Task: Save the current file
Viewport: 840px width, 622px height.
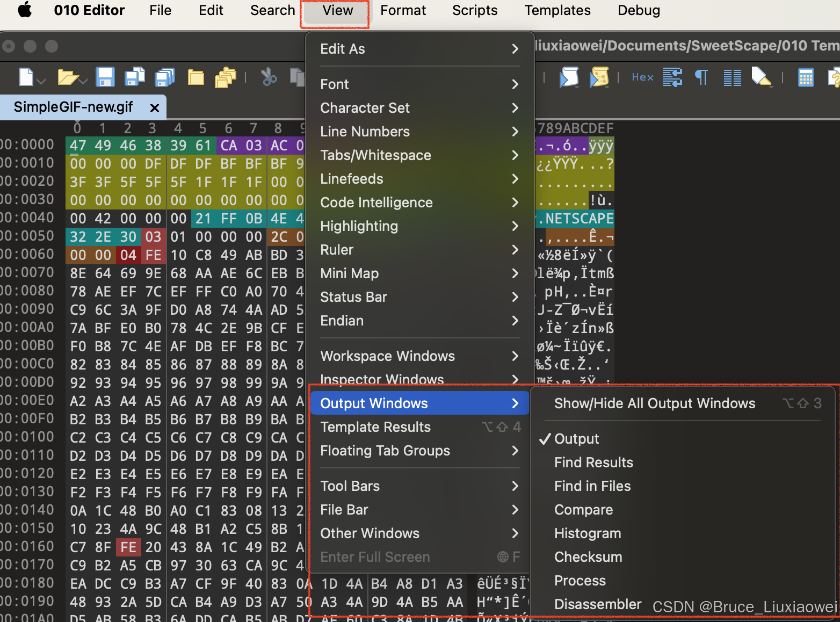Action: coord(105,77)
